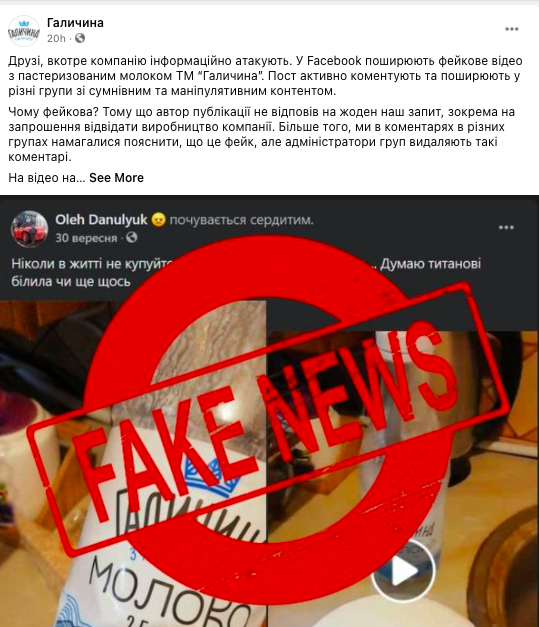539x627 pixels.
Task: Click the globe icon next to 30 вересня
Action: pos(132,238)
